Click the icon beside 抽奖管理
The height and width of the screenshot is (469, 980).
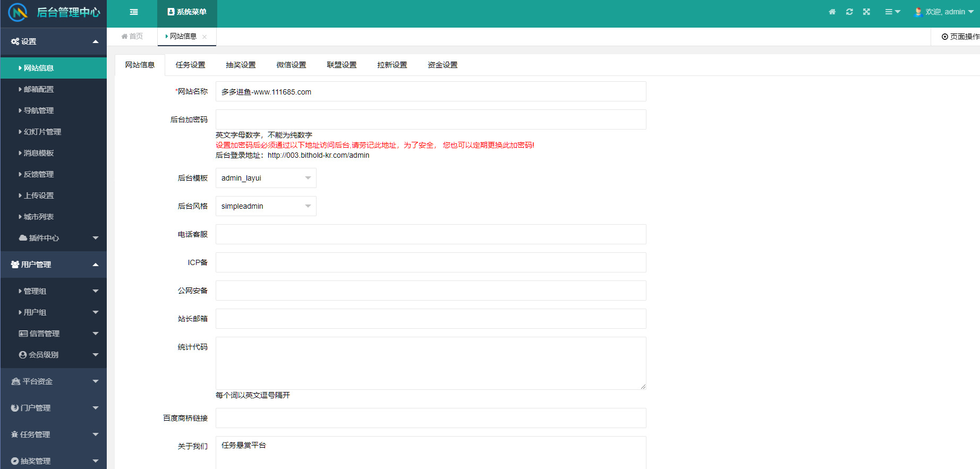tap(15, 461)
